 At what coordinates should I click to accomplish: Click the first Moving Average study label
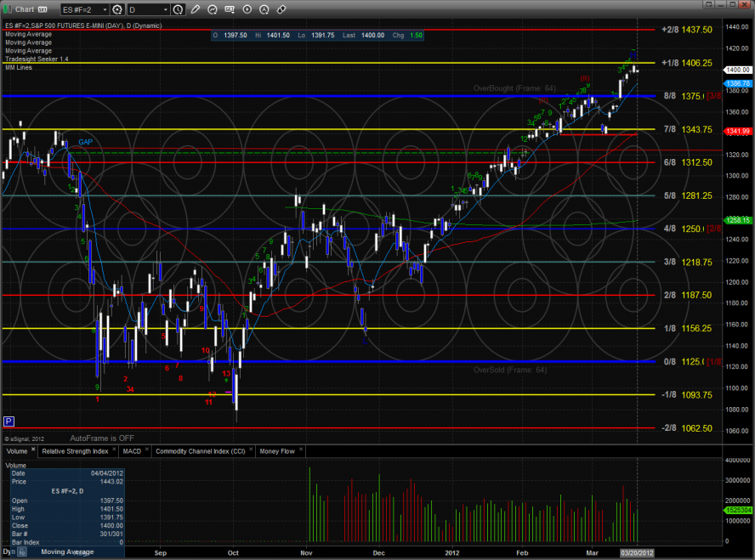click(x=28, y=34)
